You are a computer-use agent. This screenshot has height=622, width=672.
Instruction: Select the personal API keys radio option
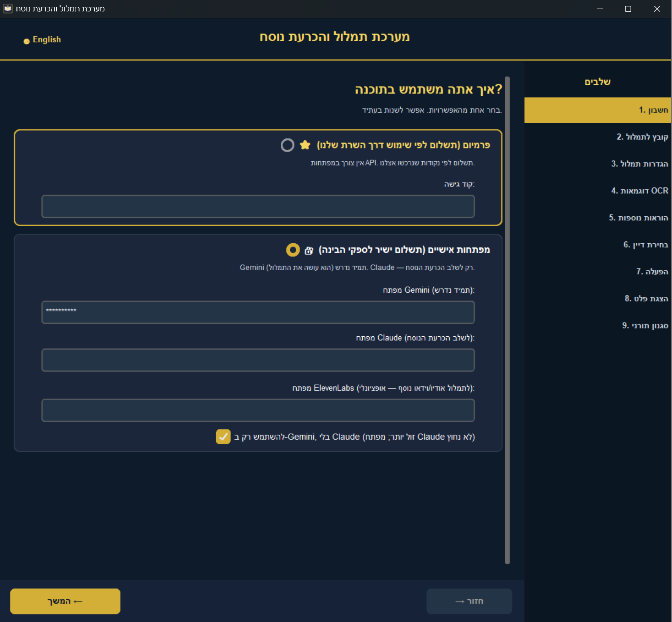tap(293, 250)
